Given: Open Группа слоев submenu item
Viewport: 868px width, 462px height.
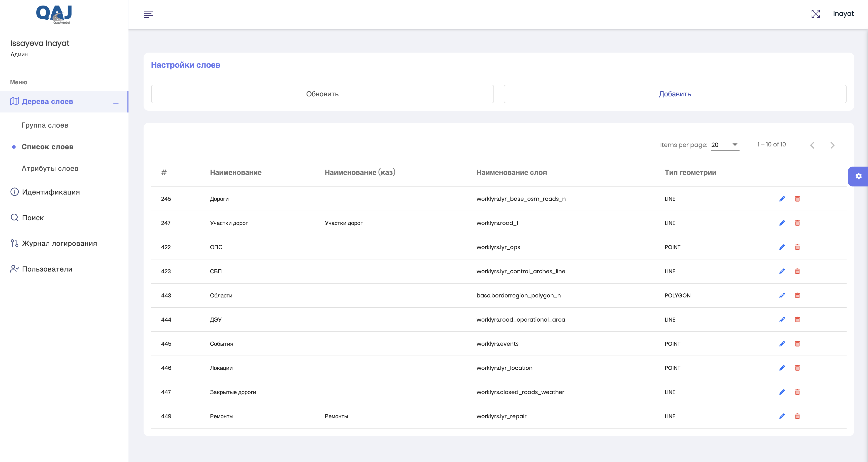Looking at the screenshot, I should tap(45, 125).
